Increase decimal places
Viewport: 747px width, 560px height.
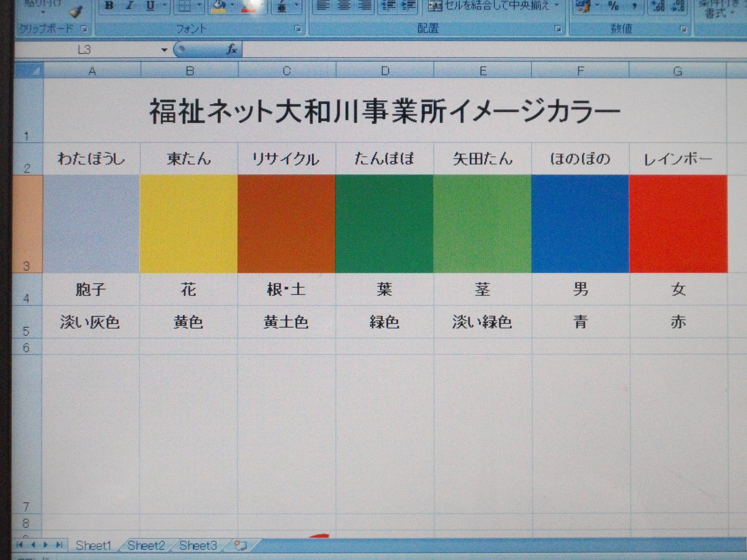pos(658,6)
